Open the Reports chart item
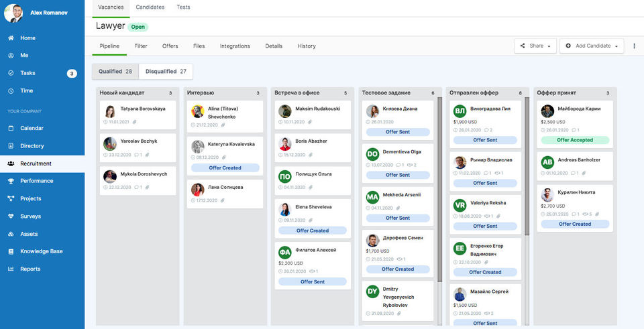 (30, 269)
